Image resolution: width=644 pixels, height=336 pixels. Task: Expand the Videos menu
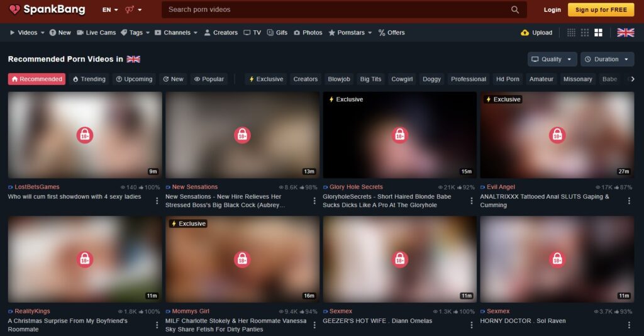26,33
